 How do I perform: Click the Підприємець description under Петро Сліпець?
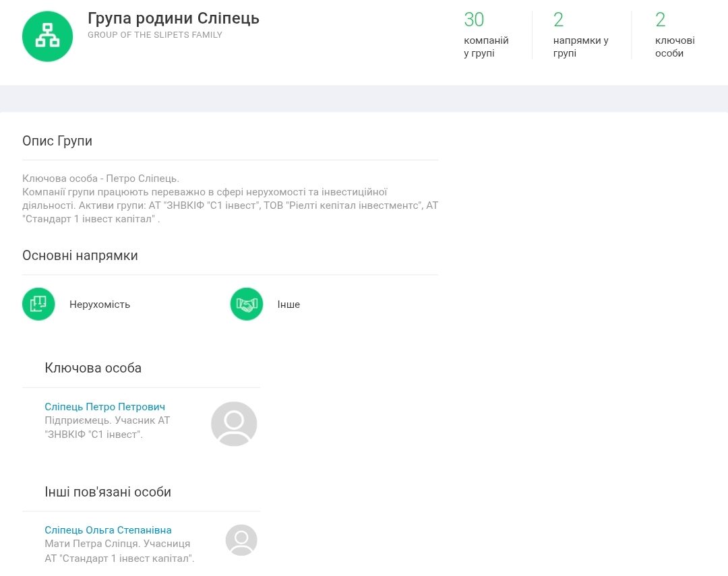point(107,427)
